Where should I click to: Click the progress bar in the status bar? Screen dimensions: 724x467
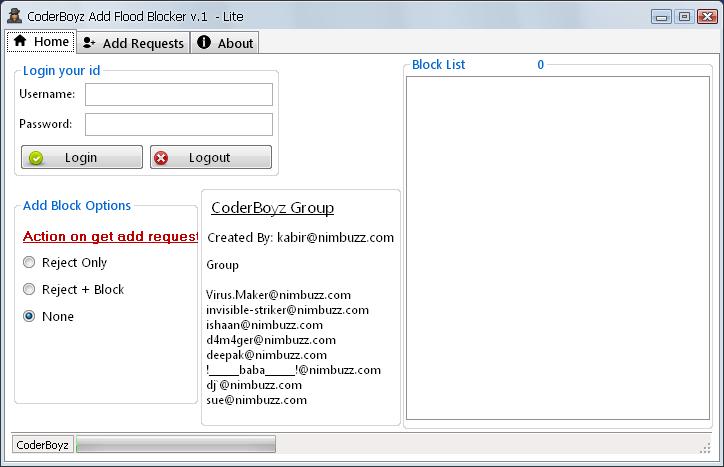[176, 445]
